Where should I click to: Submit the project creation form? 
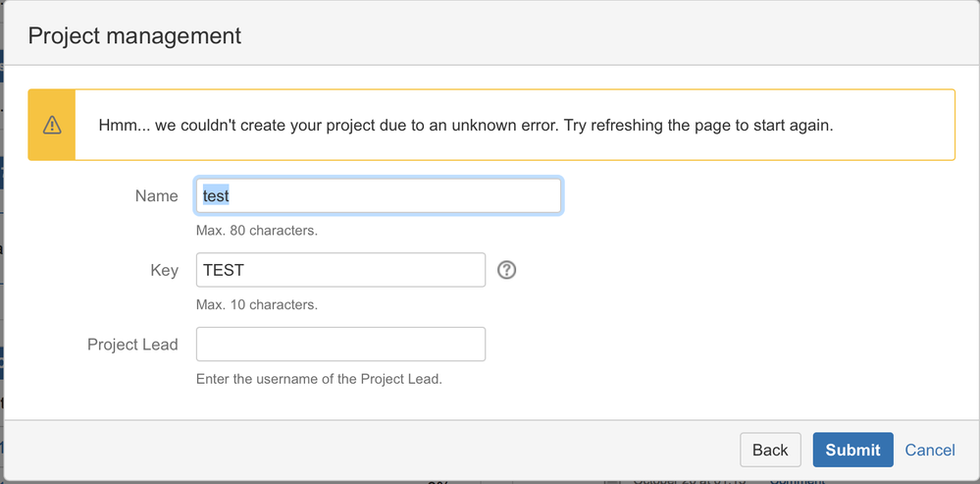click(x=852, y=450)
